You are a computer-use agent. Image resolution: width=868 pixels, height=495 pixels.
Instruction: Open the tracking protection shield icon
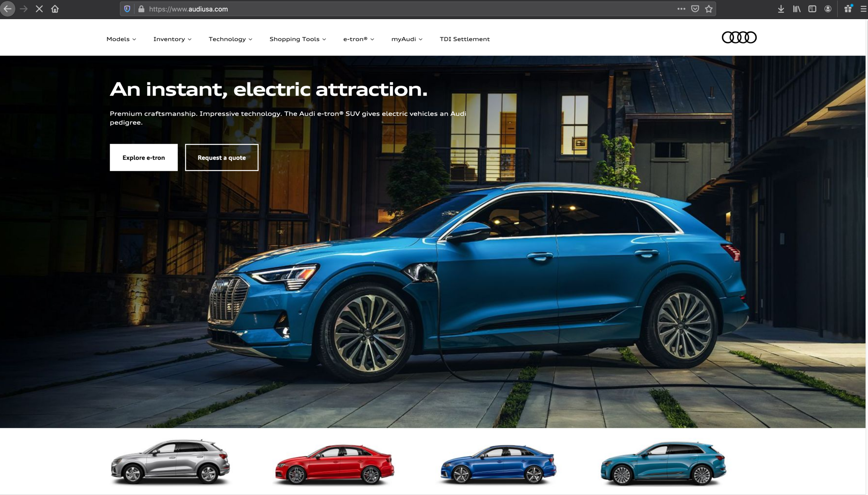[x=127, y=9]
